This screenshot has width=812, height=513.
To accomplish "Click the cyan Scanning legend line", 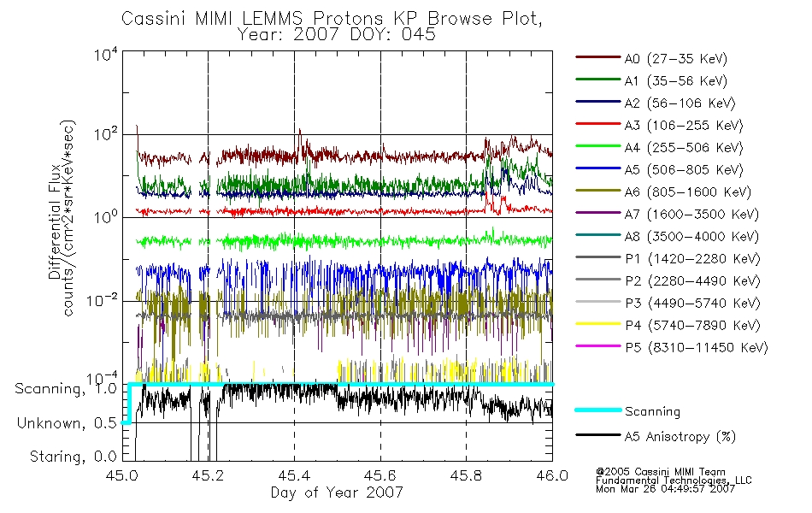I will coord(597,410).
